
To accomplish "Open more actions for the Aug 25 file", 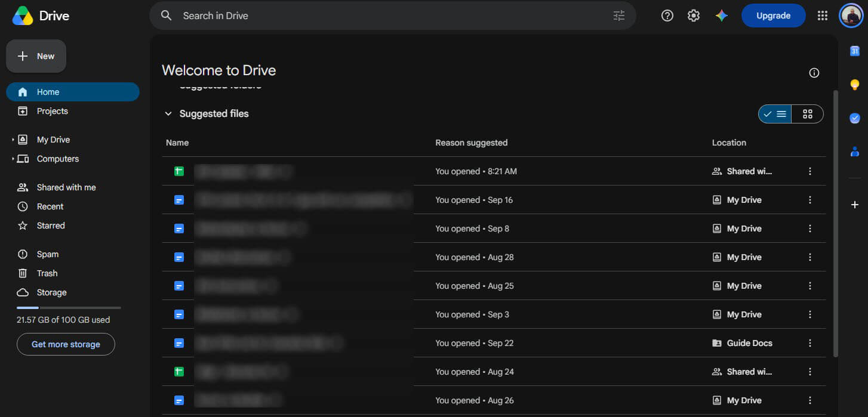I will click(x=810, y=286).
